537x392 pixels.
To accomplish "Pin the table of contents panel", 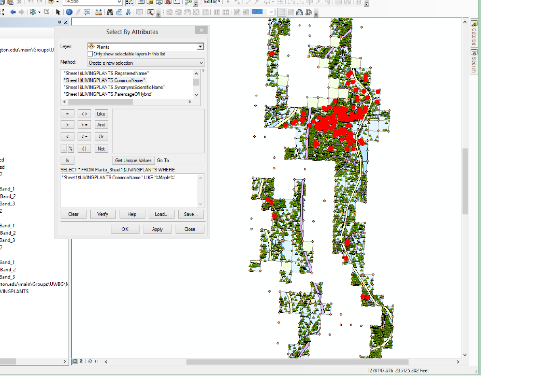I will 59,22.
